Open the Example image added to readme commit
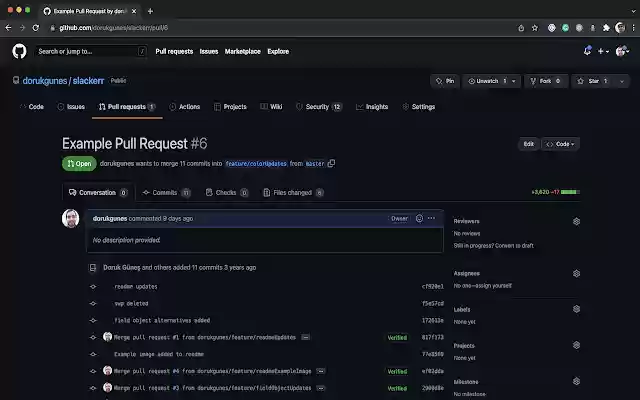This screenshot has height=400, width=640. click(159, 354)
